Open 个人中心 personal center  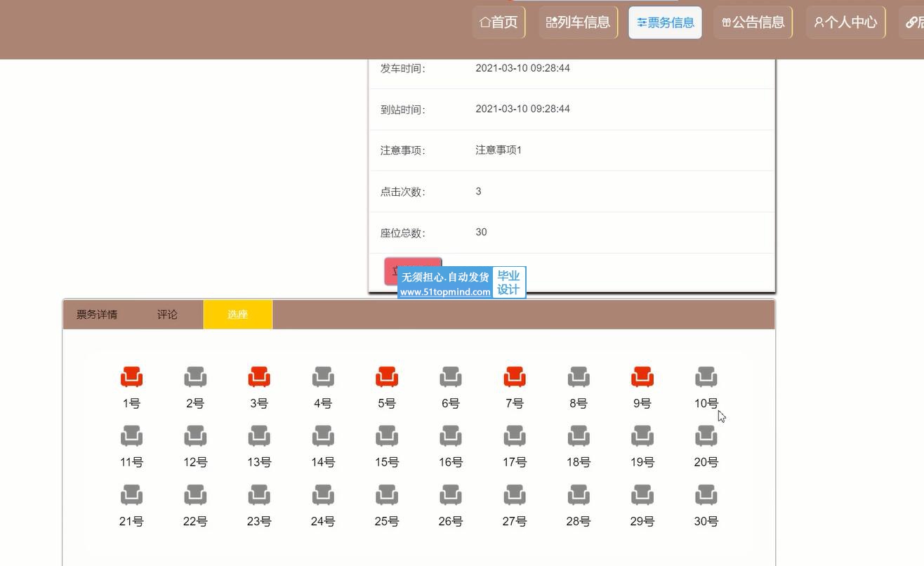click(x=845, y=22)
